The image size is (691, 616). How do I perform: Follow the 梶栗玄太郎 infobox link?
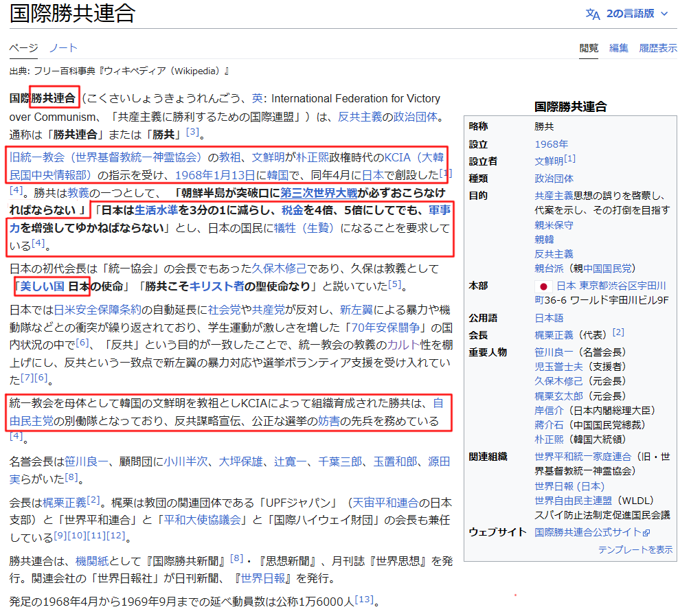pos(558,396)
